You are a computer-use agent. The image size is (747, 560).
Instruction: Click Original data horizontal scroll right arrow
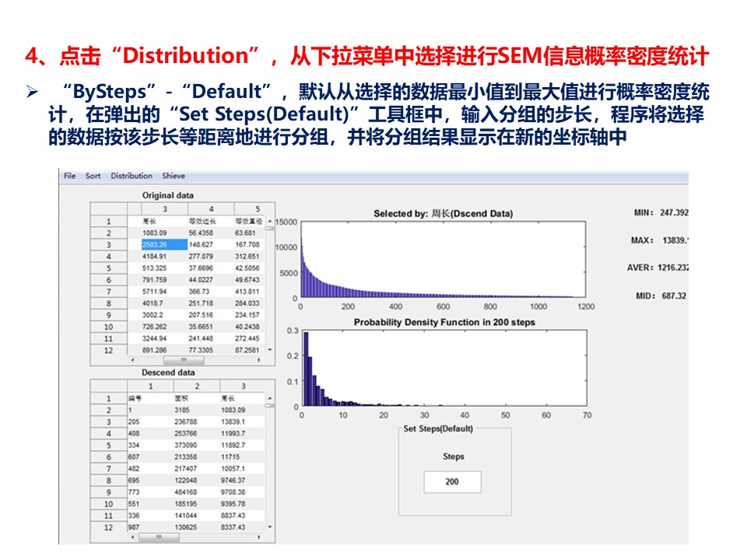point(258,360)
